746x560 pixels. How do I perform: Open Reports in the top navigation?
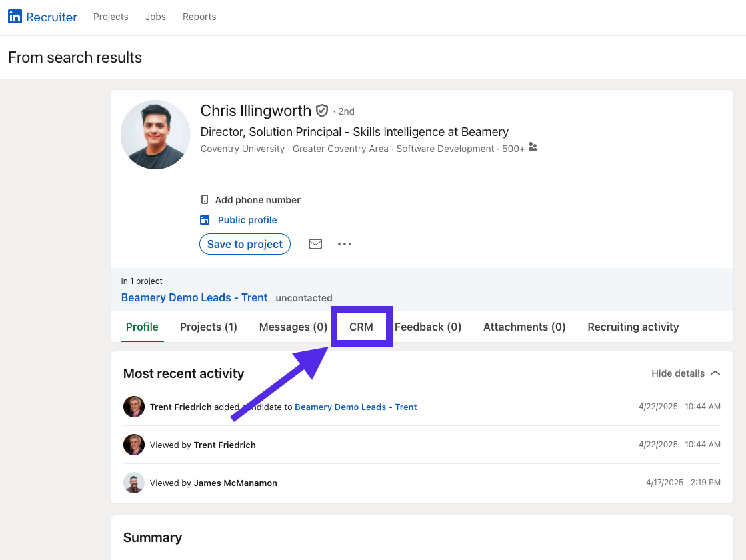click(x=199, y=17)
